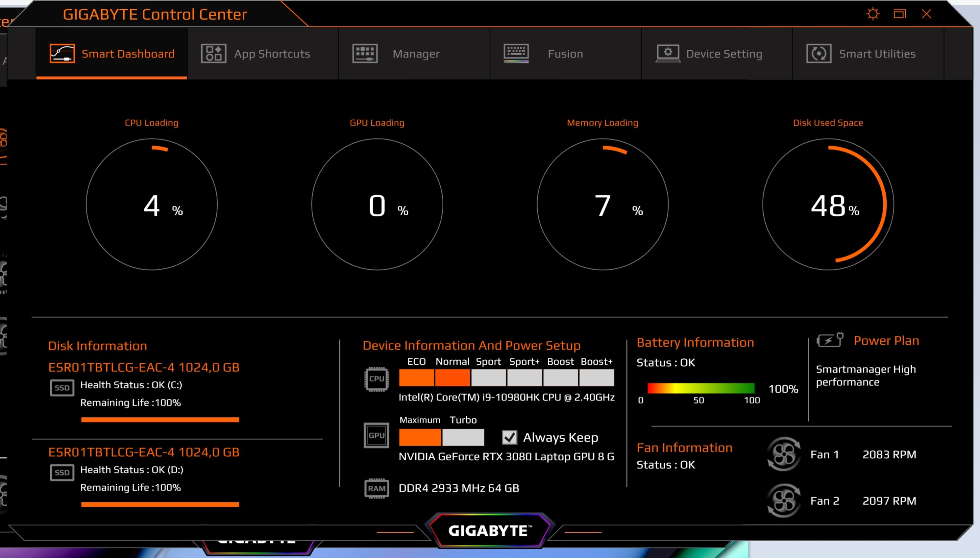
Task: Set CPU power mode to Boost+
Action: [597, 378]
